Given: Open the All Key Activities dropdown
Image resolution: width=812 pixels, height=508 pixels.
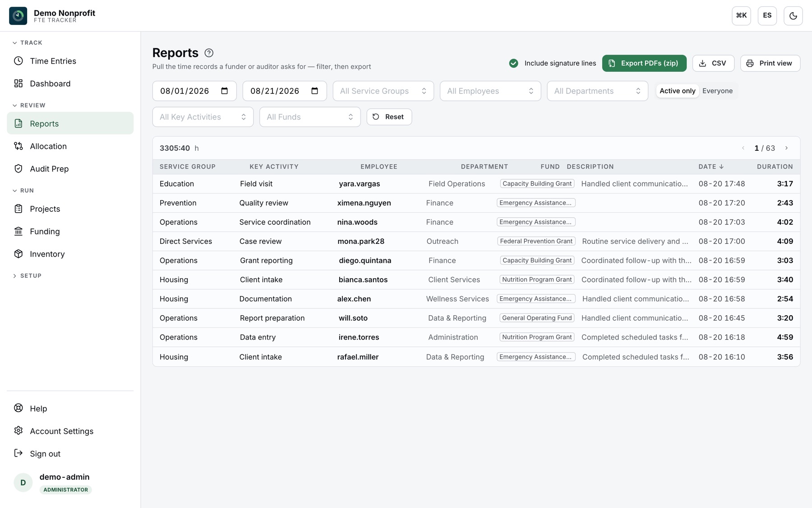Looking at the screenshot, I should [x=203, y=117].
